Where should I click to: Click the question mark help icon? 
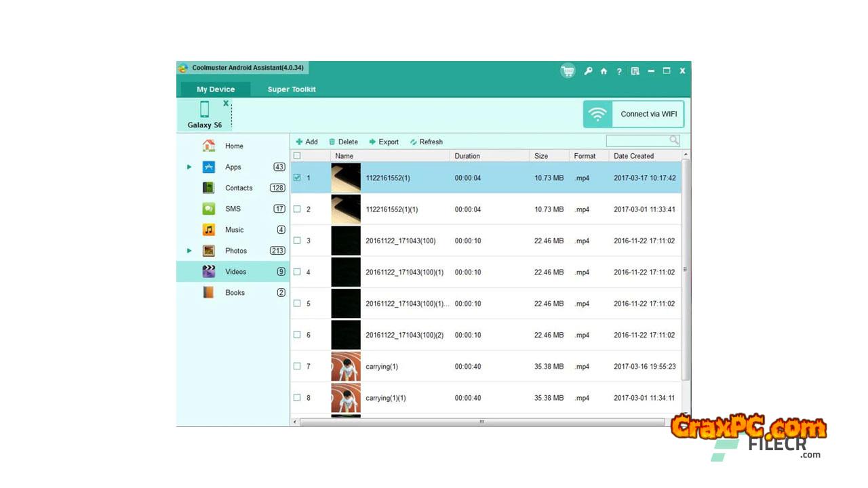[x=619, y=71]
